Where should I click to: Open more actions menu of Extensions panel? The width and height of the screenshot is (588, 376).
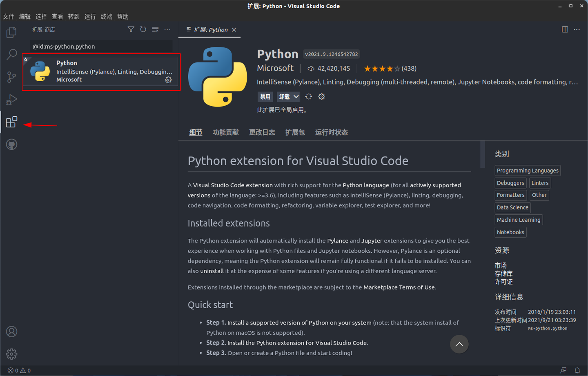pyautogui.click(x=167, y=29)
